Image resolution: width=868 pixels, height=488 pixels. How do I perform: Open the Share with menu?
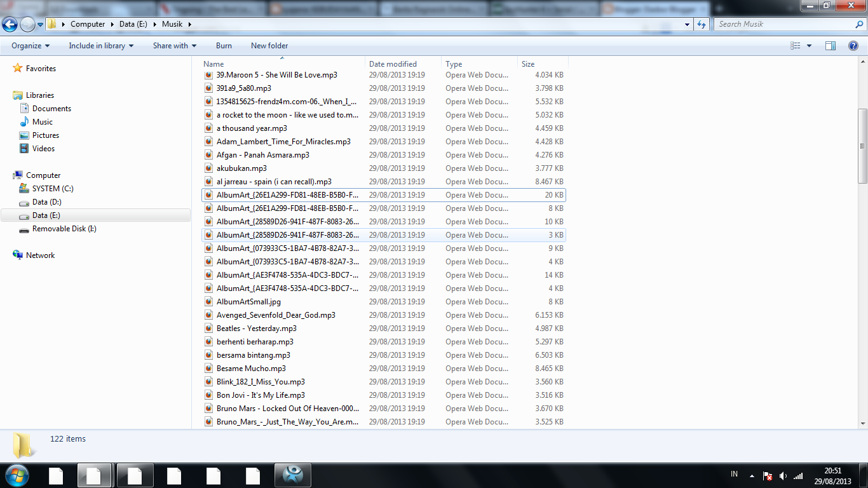(x=175, y=46)
